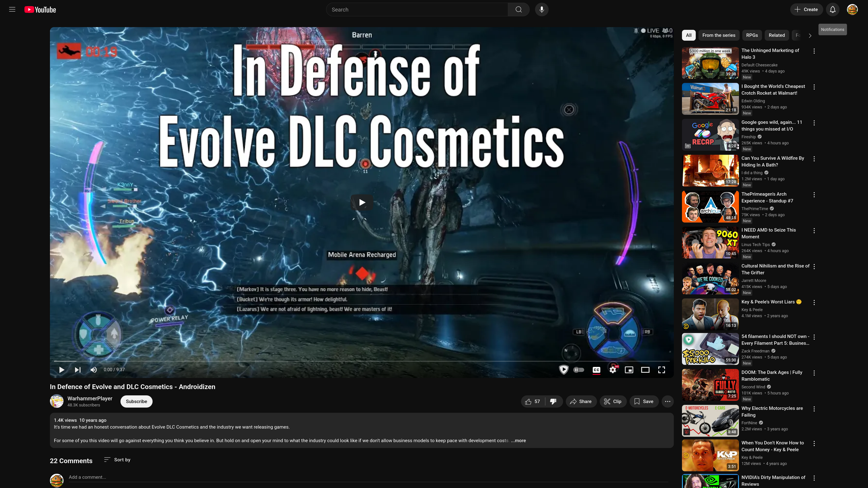Open the When You Don't Know How to Count Money thumbnail
The height and width of the screenshot is (488, 868).
tap(710, 455)
